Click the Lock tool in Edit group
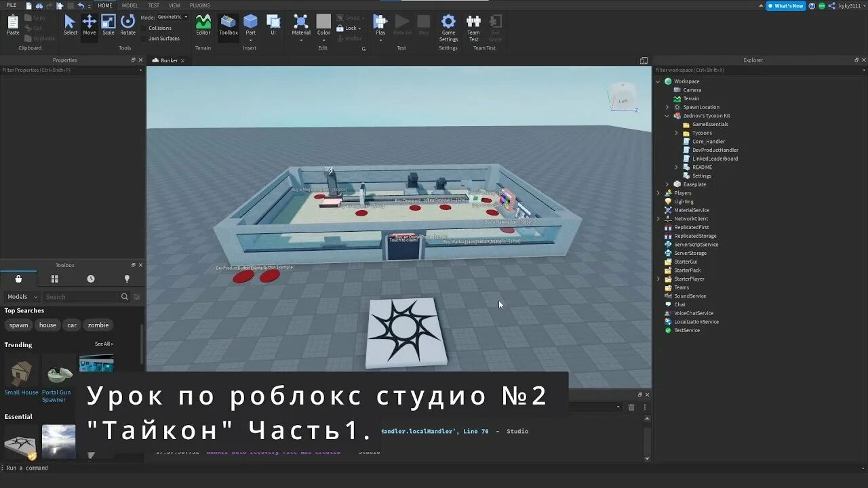The width and height of the screenshot is (868, 488). [x=348, y=28]
